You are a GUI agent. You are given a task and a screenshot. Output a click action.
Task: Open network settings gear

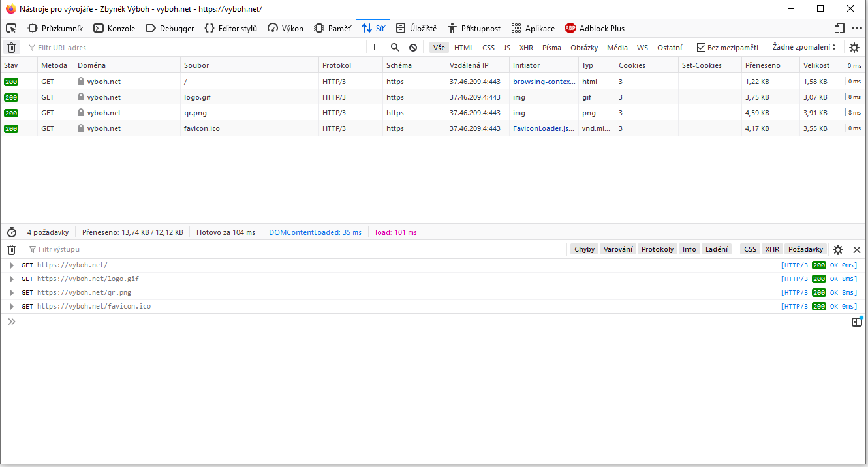(854, 48)
